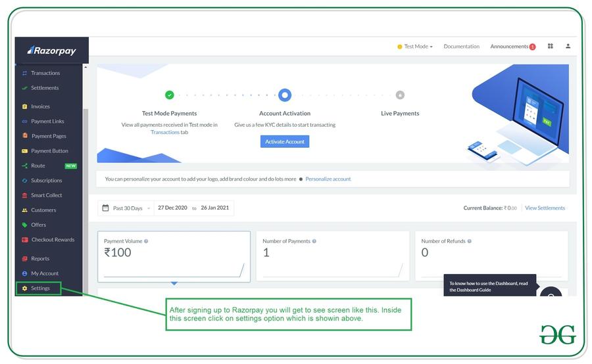The image size is (592, 364).
Task: Open the Test Mode dropdown
Action: [415, 47]
